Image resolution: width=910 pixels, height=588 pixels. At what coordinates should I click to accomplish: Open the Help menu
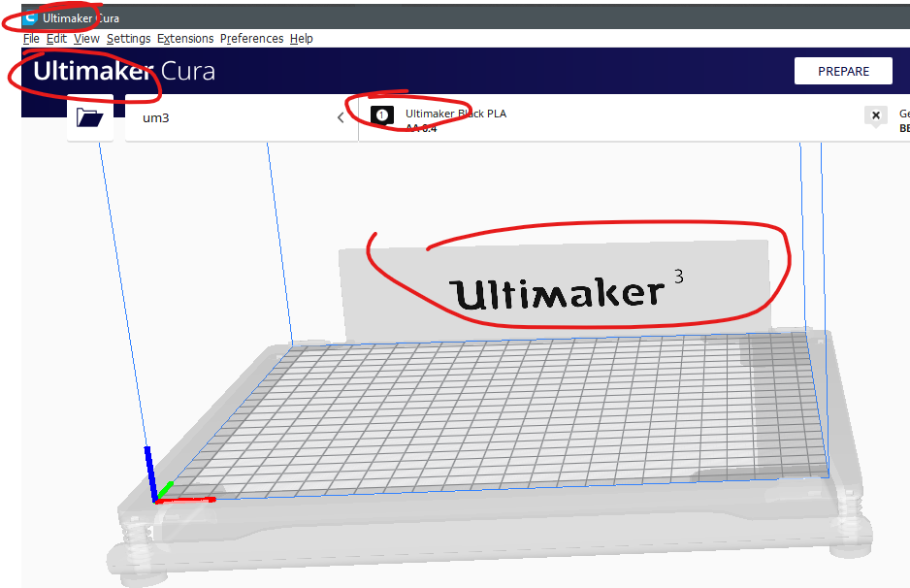[301, 38]
